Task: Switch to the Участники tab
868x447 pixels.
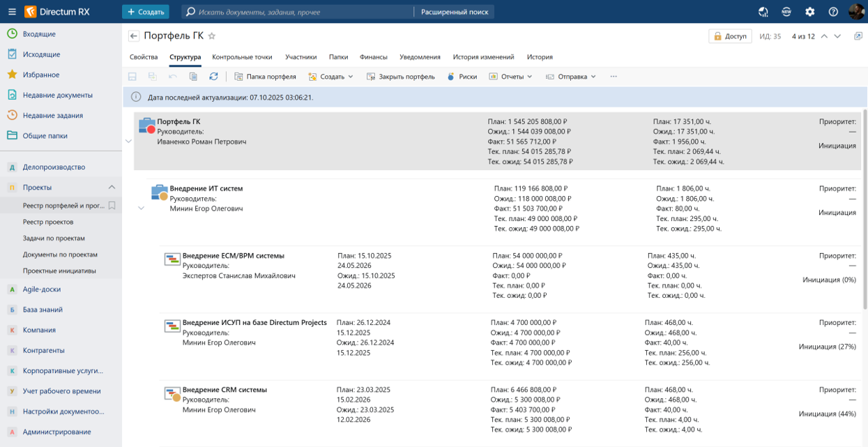Action: [300, 57]
